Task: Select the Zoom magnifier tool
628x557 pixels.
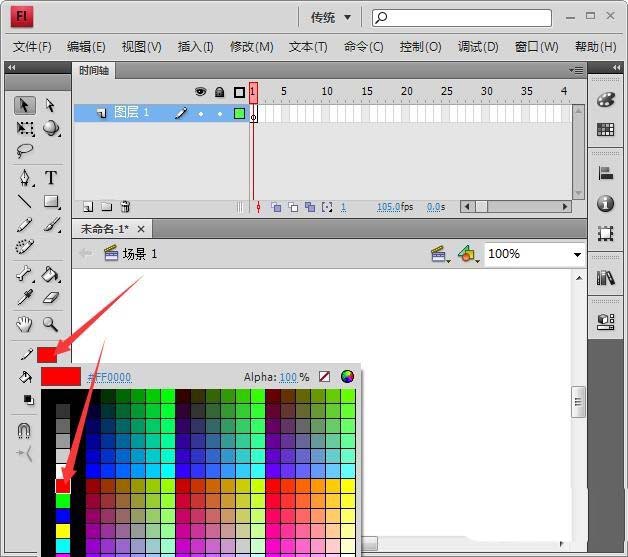Action: (50, 324)
